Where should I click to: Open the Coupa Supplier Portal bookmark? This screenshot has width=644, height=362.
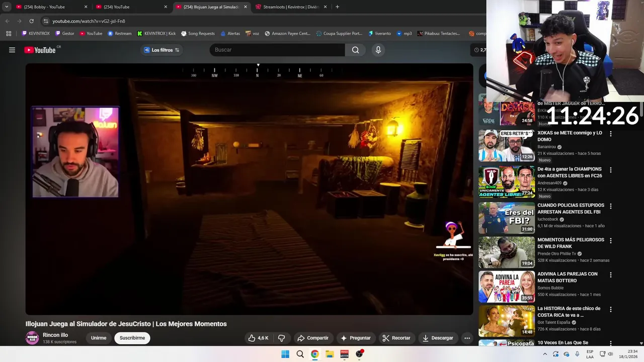click(x=339, y=34)
